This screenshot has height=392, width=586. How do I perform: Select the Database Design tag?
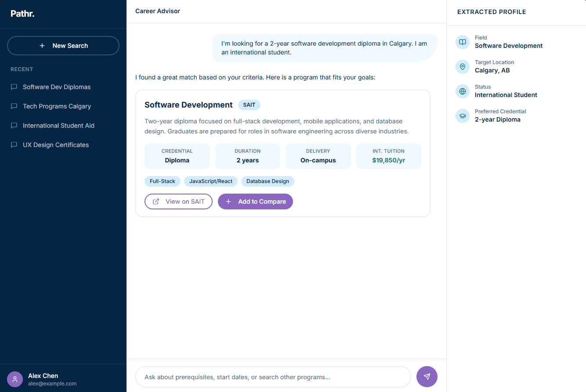[x=268, y=181]
